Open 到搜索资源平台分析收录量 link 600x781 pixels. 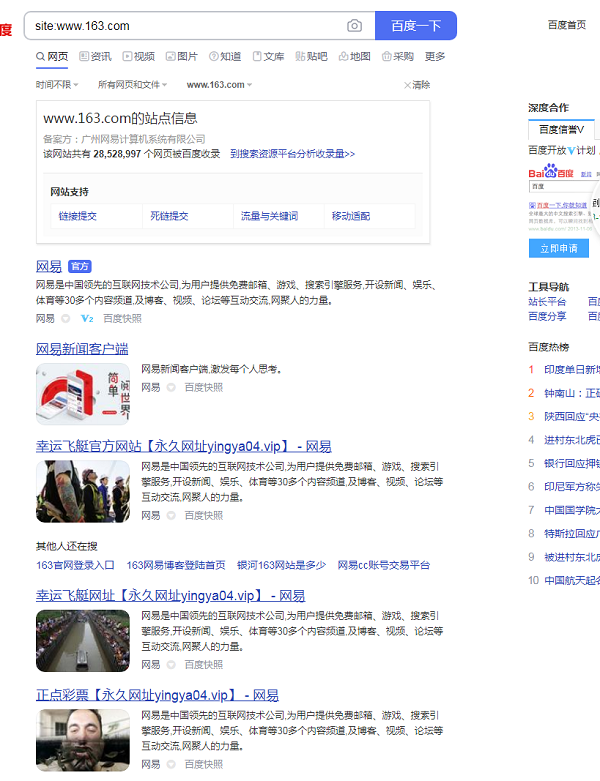pos(292,154)
